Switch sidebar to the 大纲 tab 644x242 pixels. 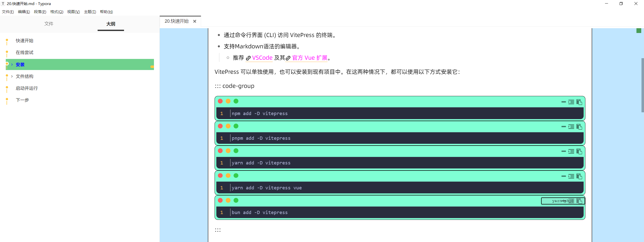click(111, 24)
